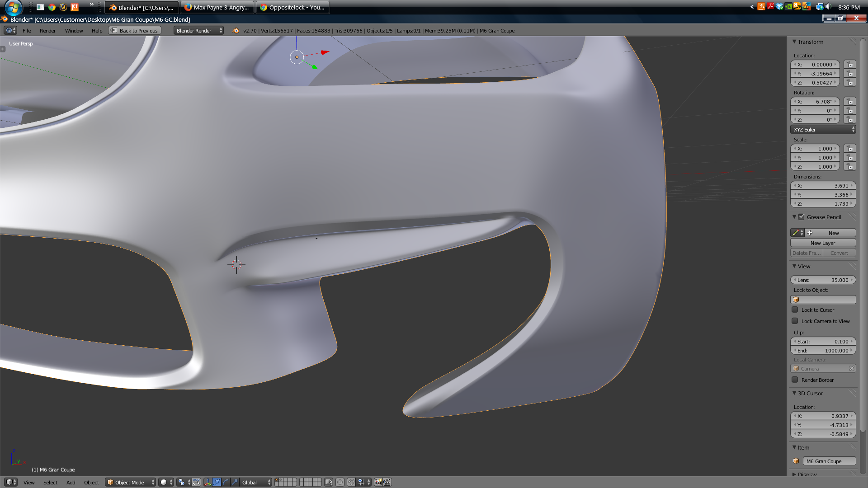The width and height of the screenshot is (868, 488).
Task: Toggle proportional editing icon
Action: click(340, 482)
